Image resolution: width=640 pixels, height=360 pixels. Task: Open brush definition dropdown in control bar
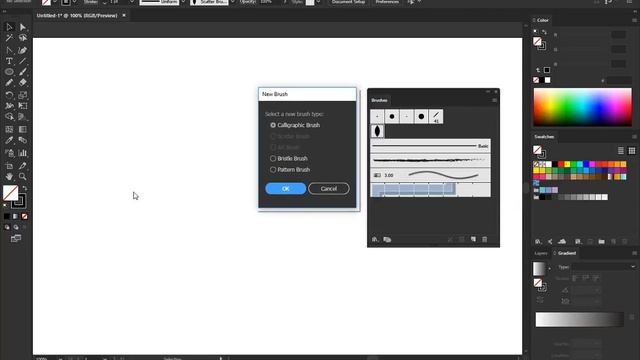(233, 2)
